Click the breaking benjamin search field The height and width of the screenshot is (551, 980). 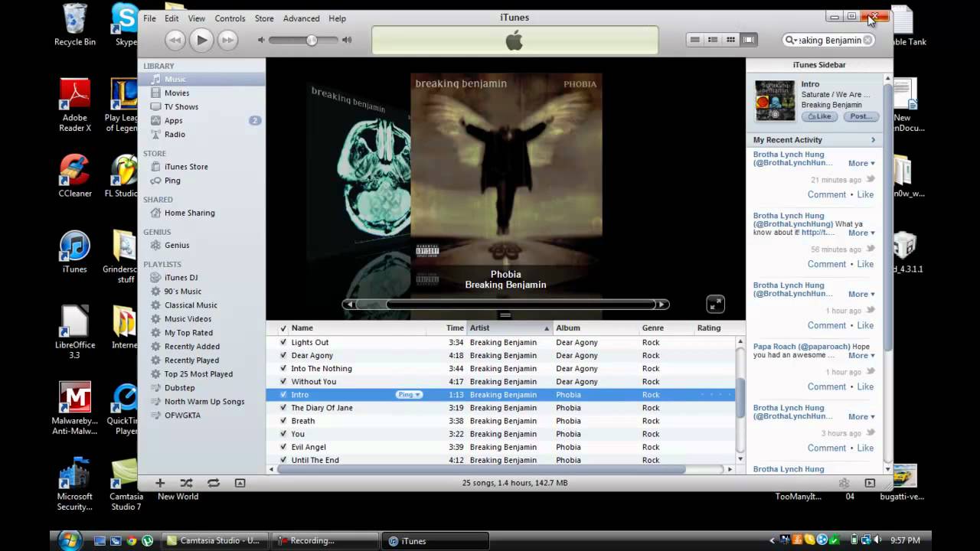[x=828, y=40]
